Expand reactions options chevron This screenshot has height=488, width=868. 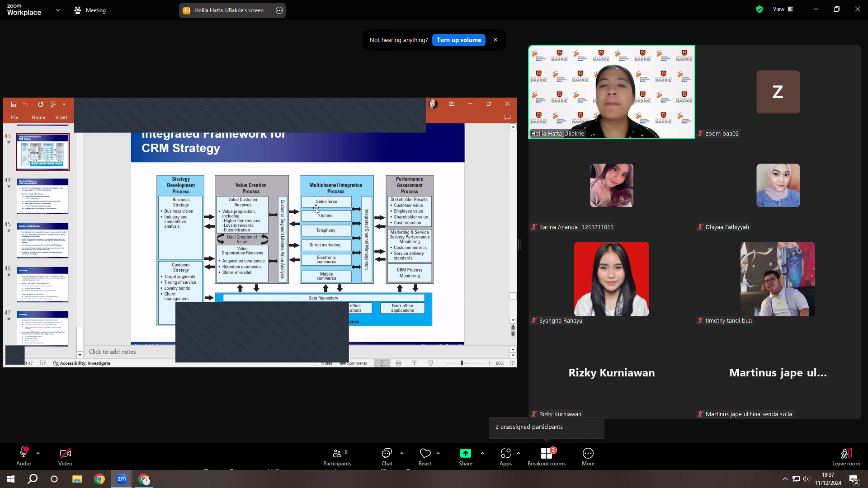pos(438,453)
